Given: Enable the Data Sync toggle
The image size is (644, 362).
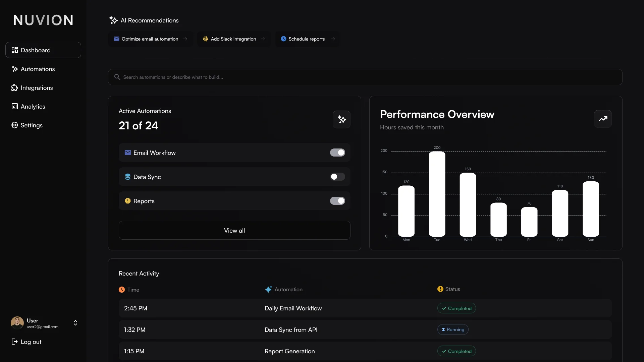Looking at the screenshot, I should (337, 177).
